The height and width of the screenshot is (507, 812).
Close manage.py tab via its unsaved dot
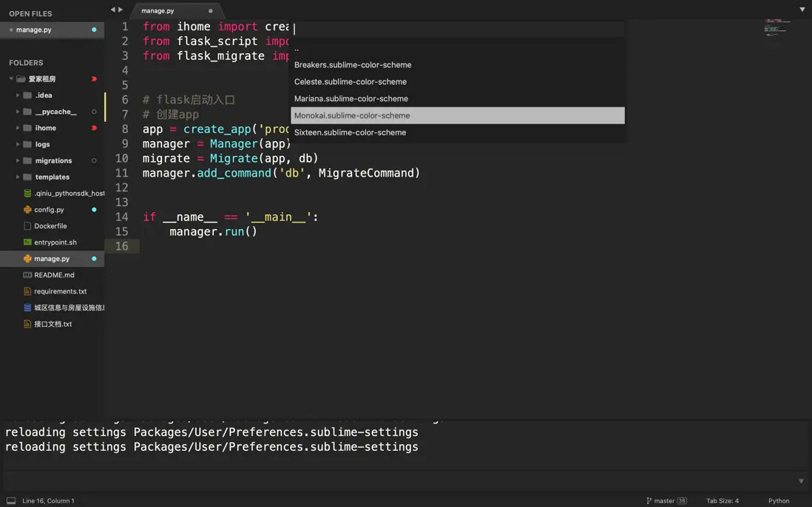tap(211, 11)
